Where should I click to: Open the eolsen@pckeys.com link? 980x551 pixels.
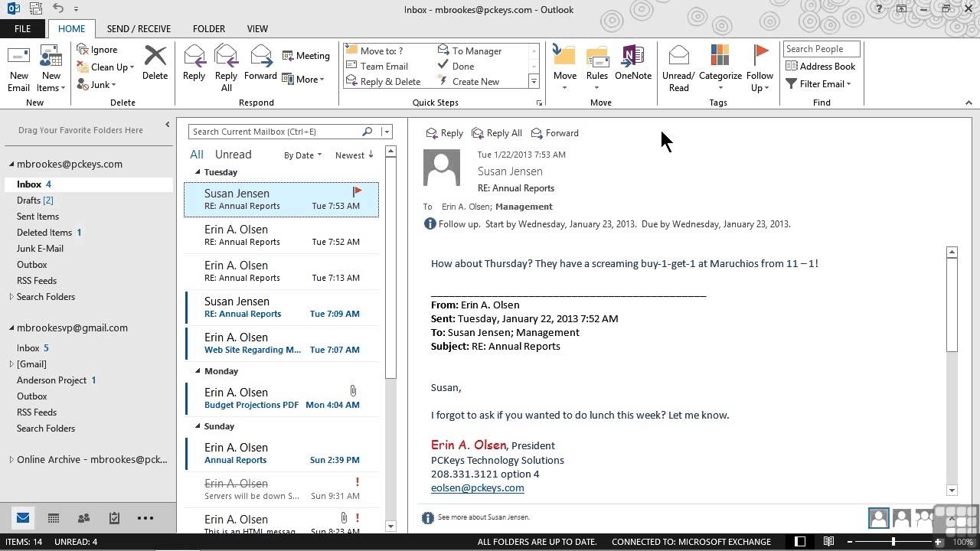pyautogui.click(x=477, y=488)
